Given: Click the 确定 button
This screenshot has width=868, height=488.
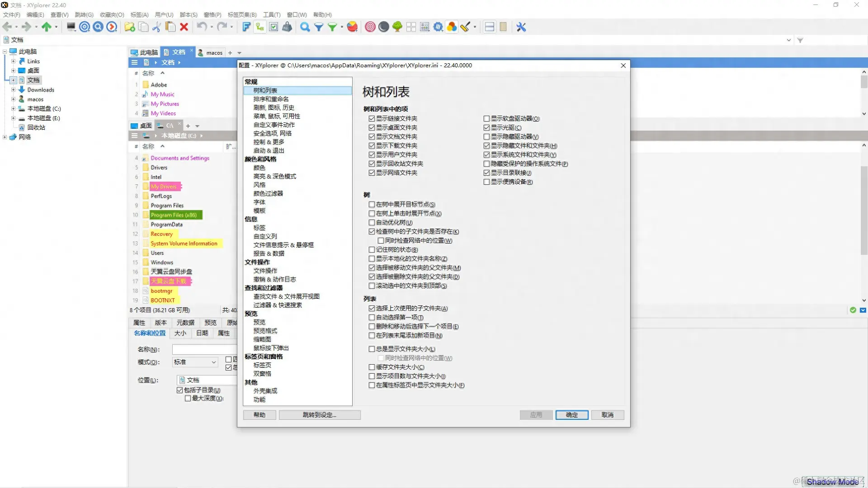Looking at the screenshot, I should 571,415.
